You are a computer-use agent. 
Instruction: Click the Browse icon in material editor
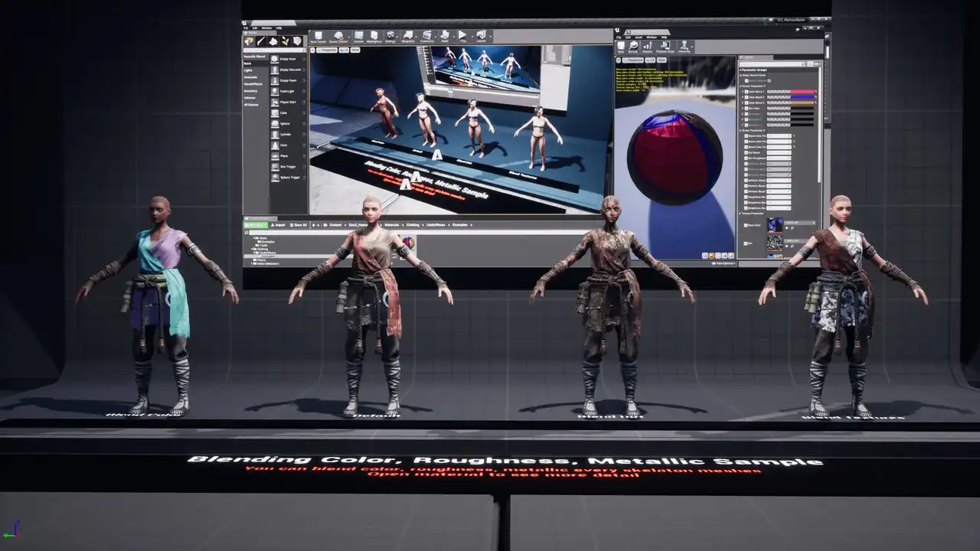[x=635, y=47]
